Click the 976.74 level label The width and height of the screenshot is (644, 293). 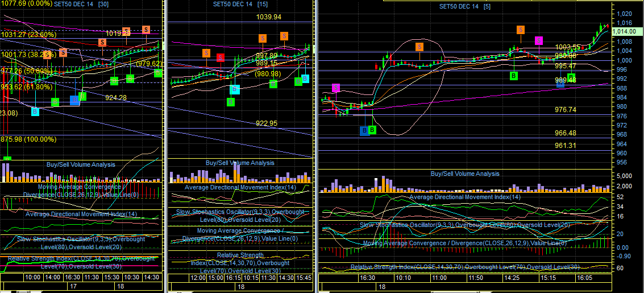pyautogui.click(x=566, y=110)
